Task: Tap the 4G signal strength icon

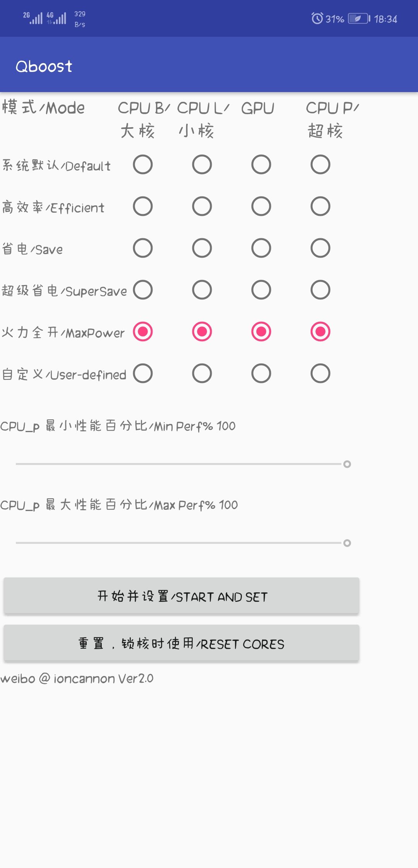Action: coord(57,18)
